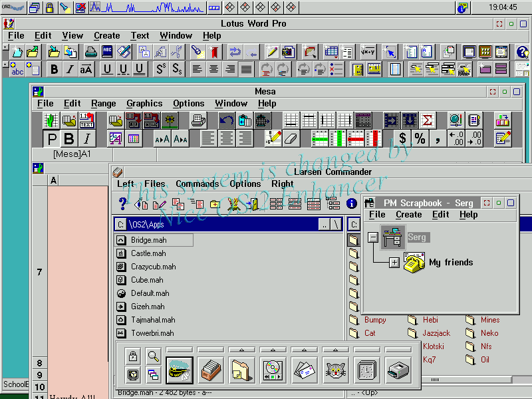
Task: Click WarpCenter lockup padlock icon
Action: coord(49,7)
